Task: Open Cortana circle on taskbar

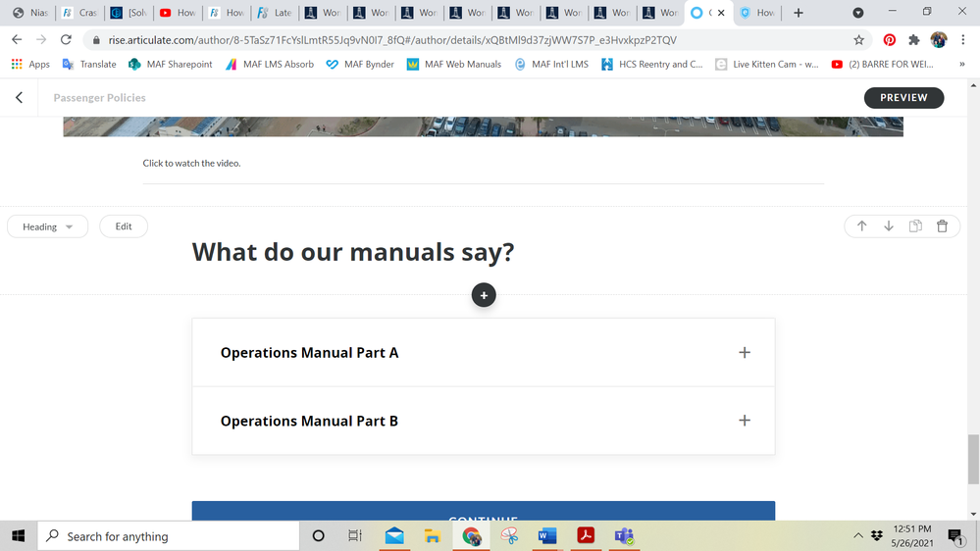Action: [318, 536]
